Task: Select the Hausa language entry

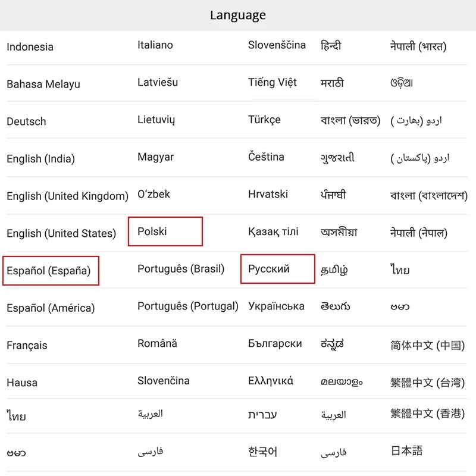Action: (22, 383)
